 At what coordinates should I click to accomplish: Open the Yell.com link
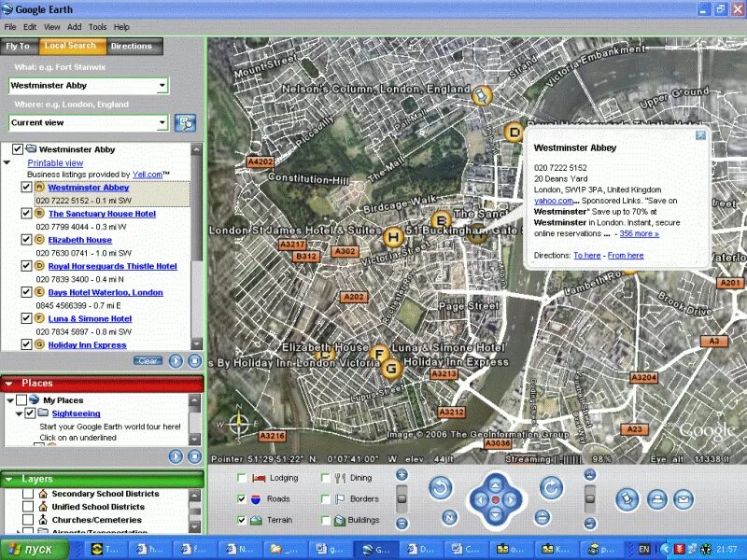click(x=148, y=175)
